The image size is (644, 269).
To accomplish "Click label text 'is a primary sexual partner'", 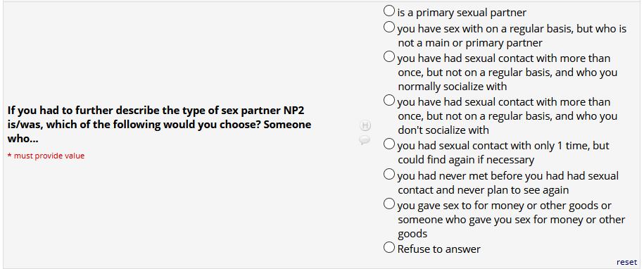I will click(462, 13).
